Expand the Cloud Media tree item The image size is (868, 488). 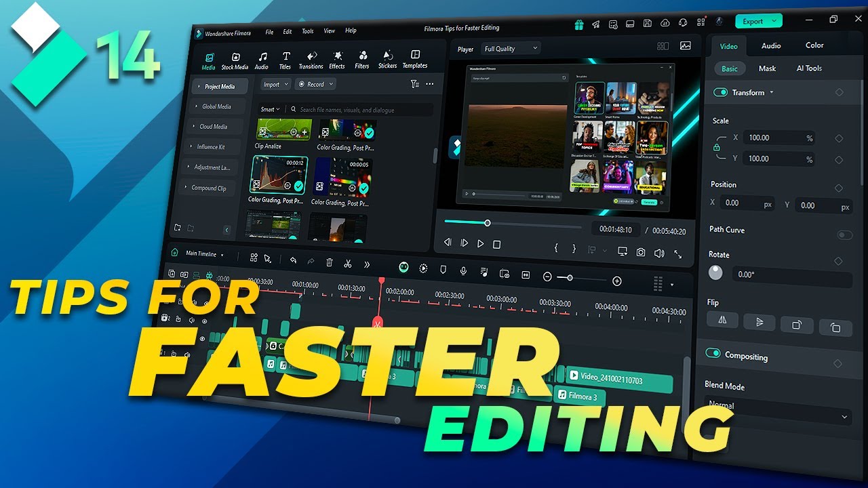pos(213,127)
